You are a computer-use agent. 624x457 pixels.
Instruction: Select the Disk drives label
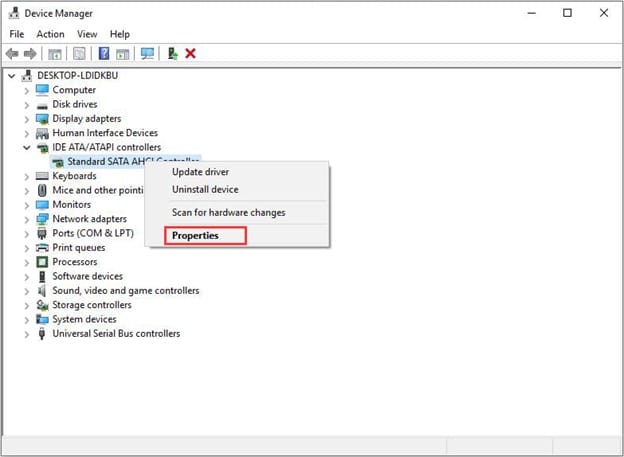pyautogui.click(x=75, y=104)
